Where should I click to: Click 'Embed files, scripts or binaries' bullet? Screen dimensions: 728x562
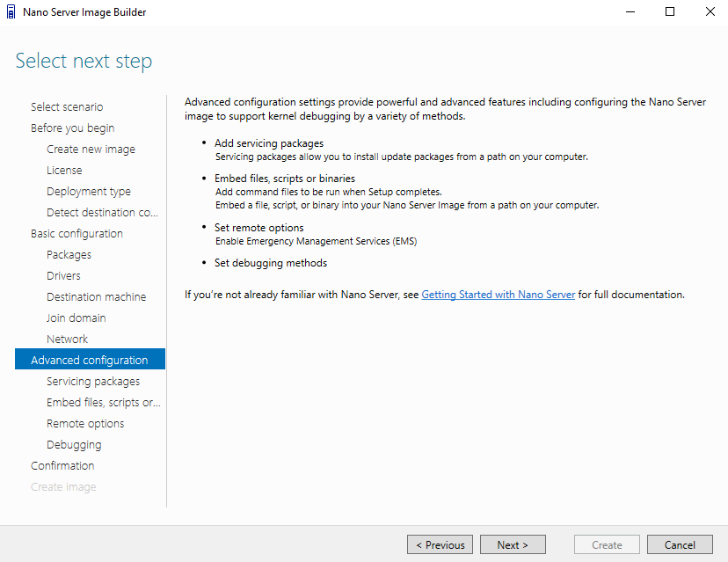[x=285, y=179]
